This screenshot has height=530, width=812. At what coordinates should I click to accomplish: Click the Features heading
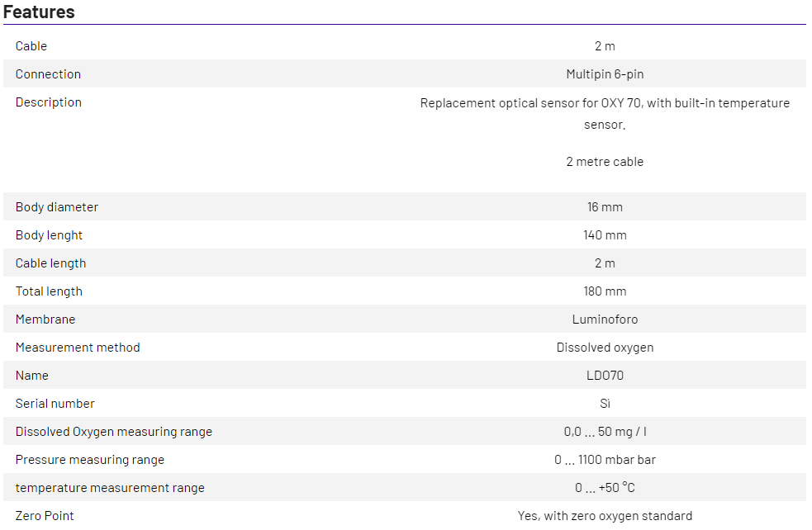click(39, 12)
